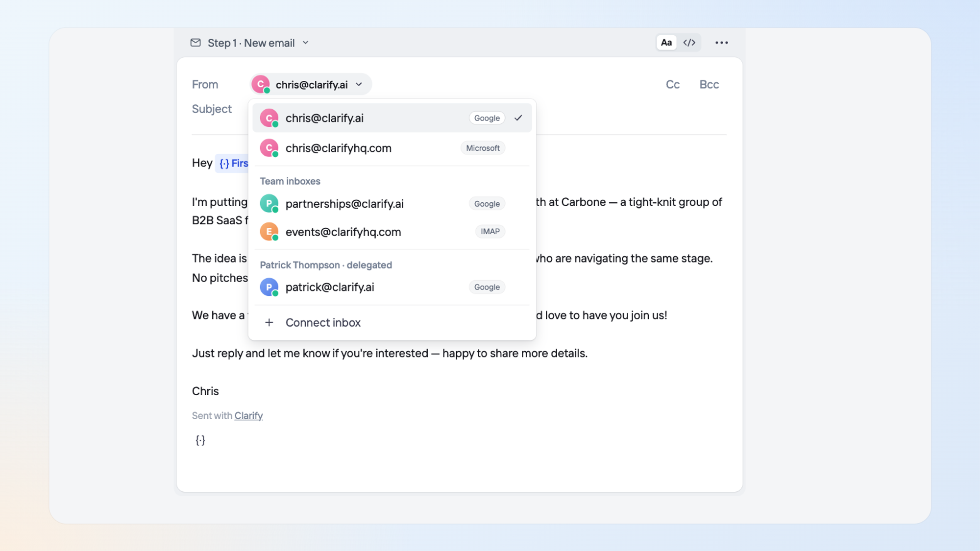
Task: Click the Subject field label
Action: pos(212,109)
